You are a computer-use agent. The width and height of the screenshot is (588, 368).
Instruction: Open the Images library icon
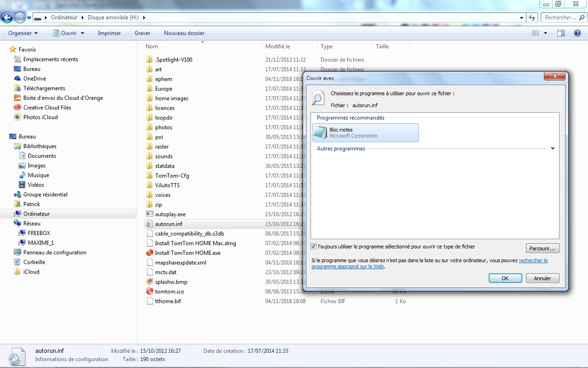pos(22,166)
